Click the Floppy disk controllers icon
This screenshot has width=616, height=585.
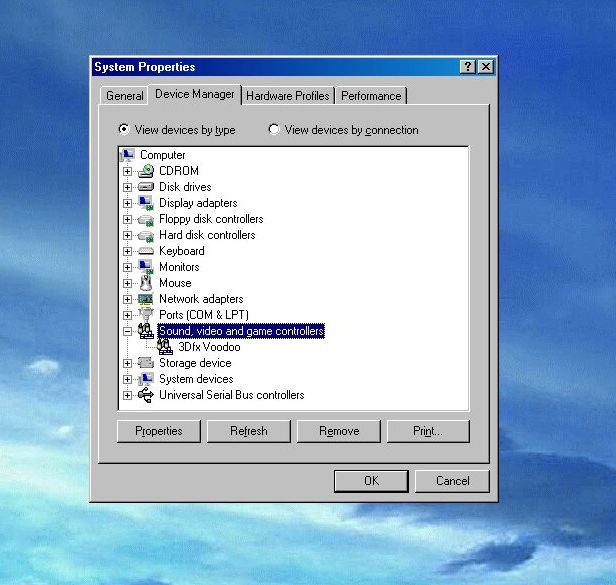146,219
